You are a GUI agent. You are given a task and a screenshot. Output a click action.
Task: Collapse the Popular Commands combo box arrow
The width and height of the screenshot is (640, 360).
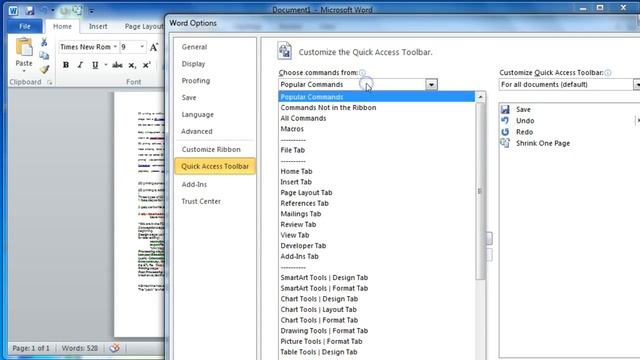pyautogui.click(x=431, y=84)
